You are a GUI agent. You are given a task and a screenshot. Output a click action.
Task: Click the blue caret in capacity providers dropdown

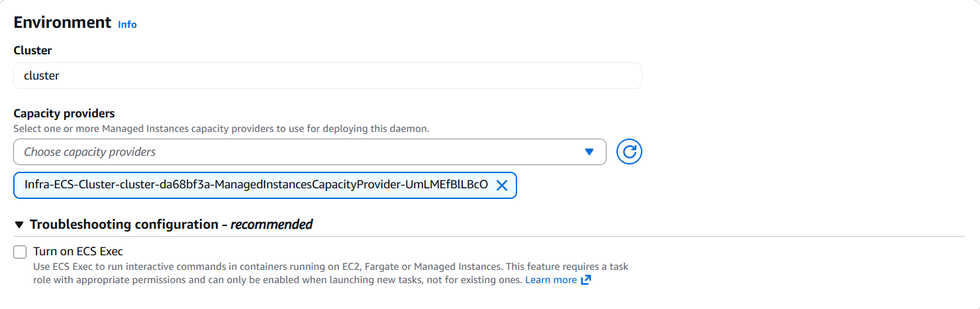coord(589,152)
